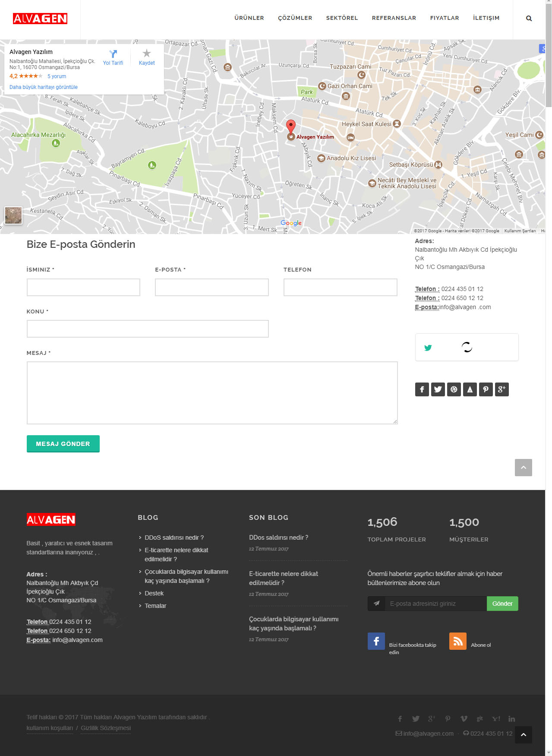This screenshot has height=756, width=552.
Task: Click the gray scroll-to-top chevron button
Action: click(523, 468)
